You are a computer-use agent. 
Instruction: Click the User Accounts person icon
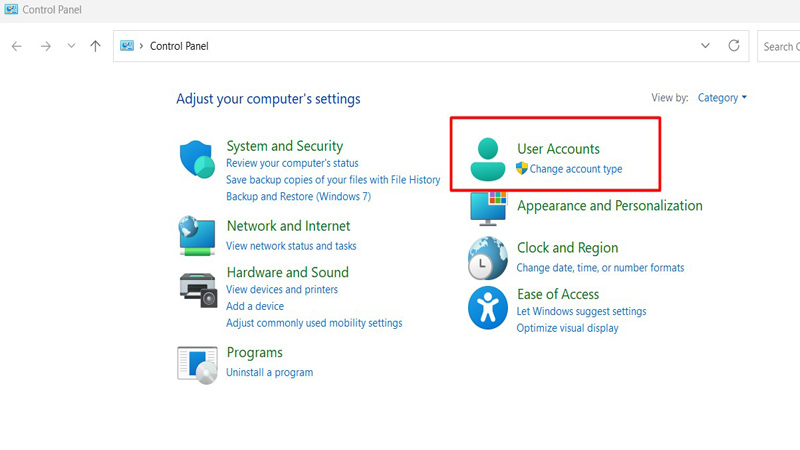click(x=488, y=159)
